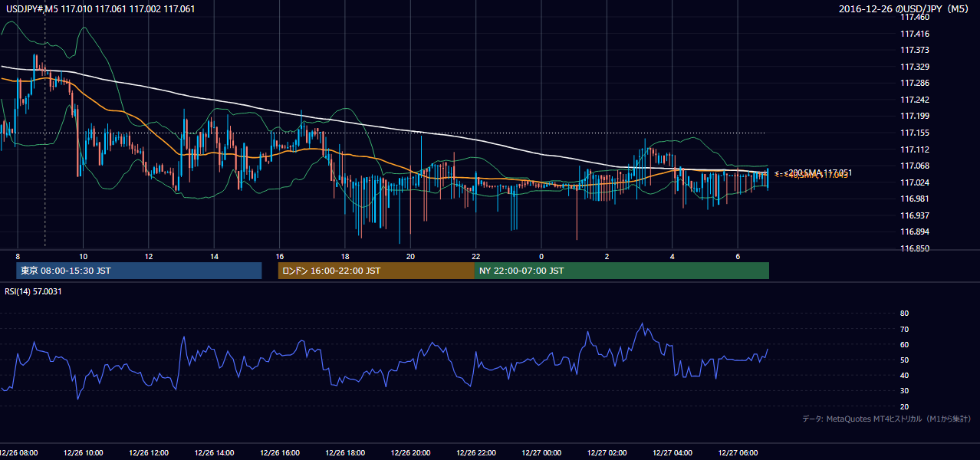Viewport: 980px width, 460px height.
Task: Click the 12/27 00:00 date label
Action: click(541, 452)
